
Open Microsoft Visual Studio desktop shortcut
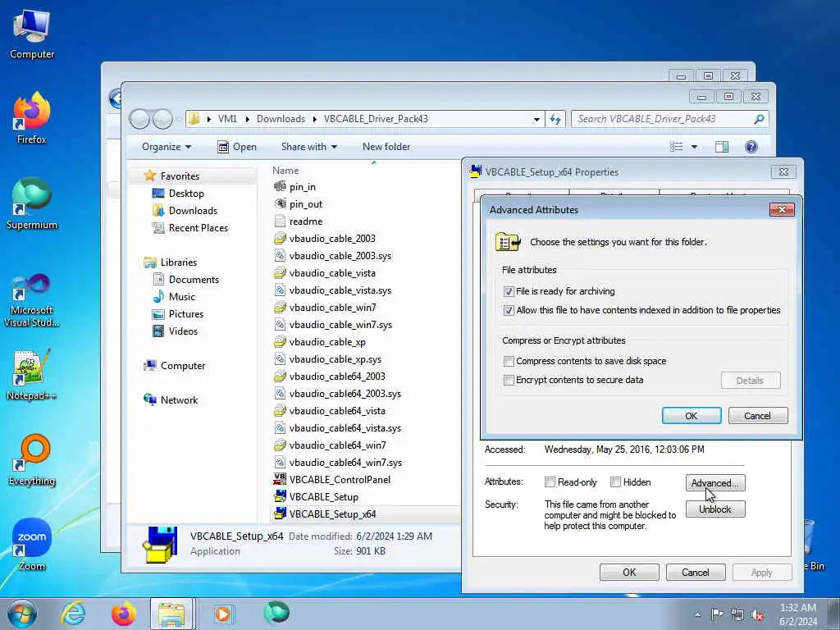tap(32, 300)
